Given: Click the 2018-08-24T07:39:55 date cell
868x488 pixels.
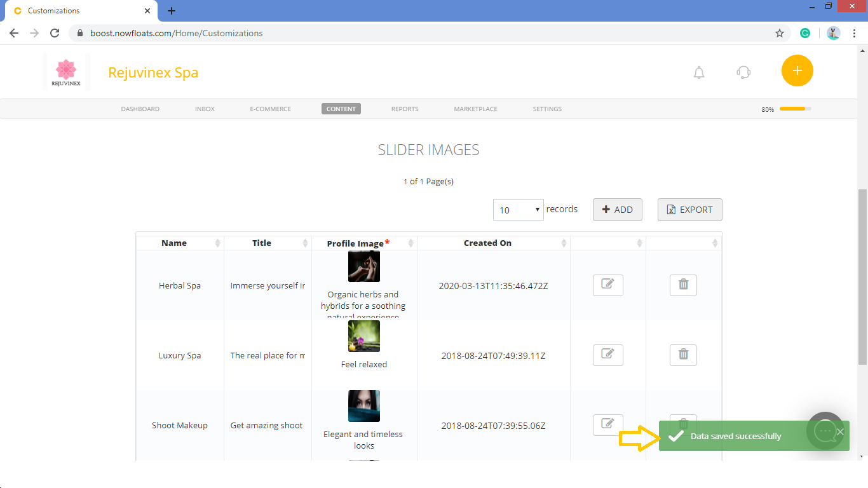Looking at the screenshot, I should 494,425.
